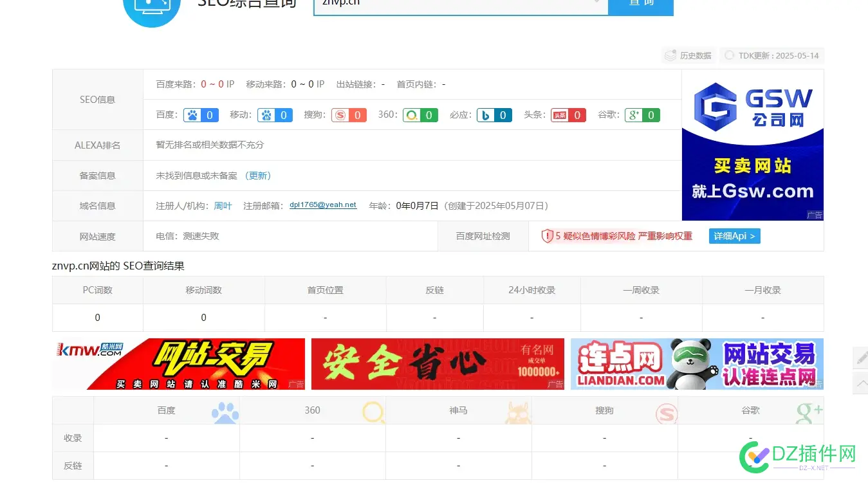Click the pencil feedback side icon
Viewport: 868px width, 483px height.
tap(860, 358)
